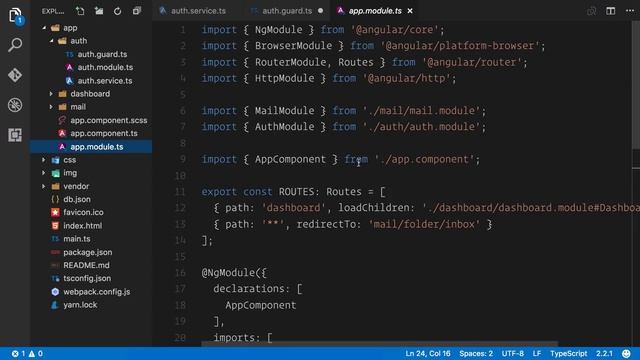Click the Refresh explorer icon
Image resolution: width=640 pixels, height=360 pixels.
tap(118, 11)
